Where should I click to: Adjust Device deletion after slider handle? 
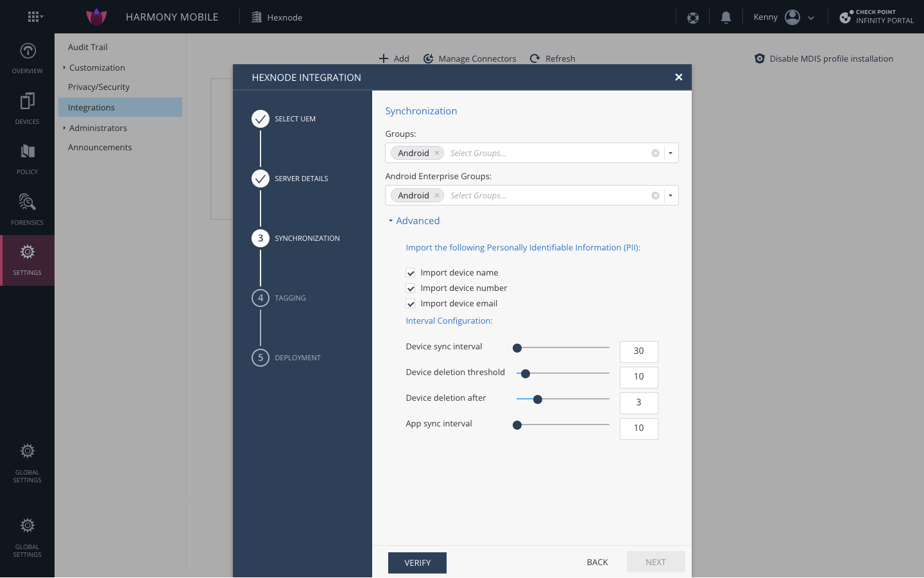538,399
